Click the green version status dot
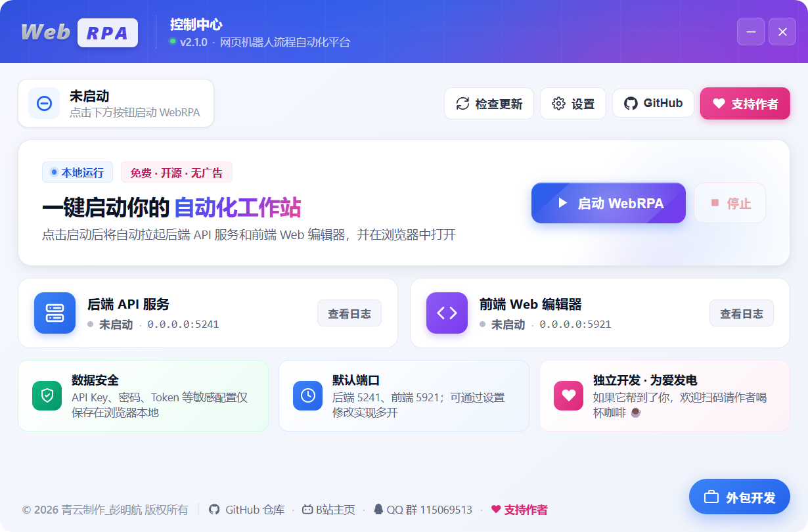Viewport: 808px width, 532px height. coord(173,41)
